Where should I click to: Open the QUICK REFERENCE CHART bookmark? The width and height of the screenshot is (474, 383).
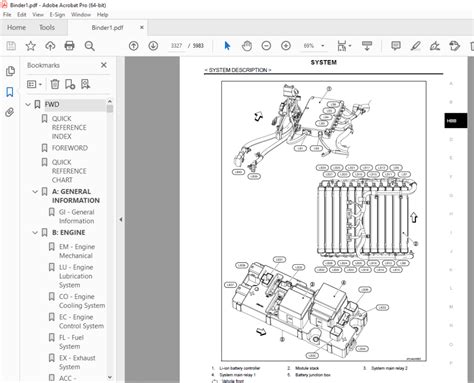point(69,171)
